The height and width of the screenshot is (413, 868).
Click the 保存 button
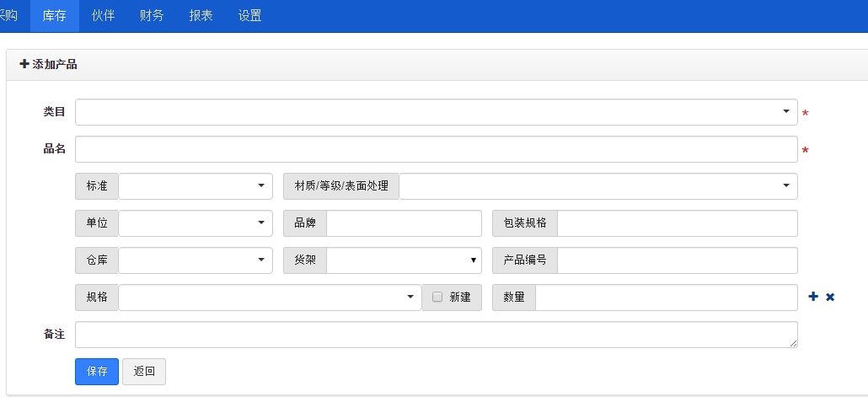tap(97, 372)
